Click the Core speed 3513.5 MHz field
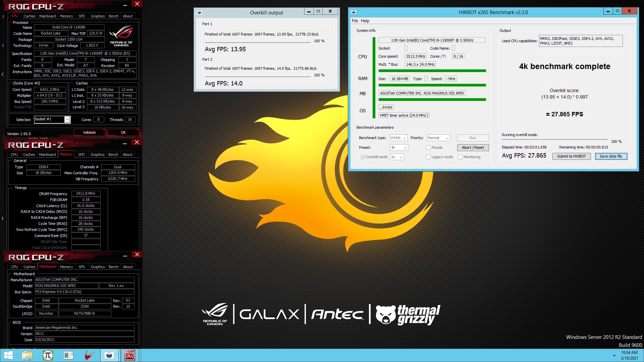The height and width of the screenshot is (362, 644). click(415, 56)
